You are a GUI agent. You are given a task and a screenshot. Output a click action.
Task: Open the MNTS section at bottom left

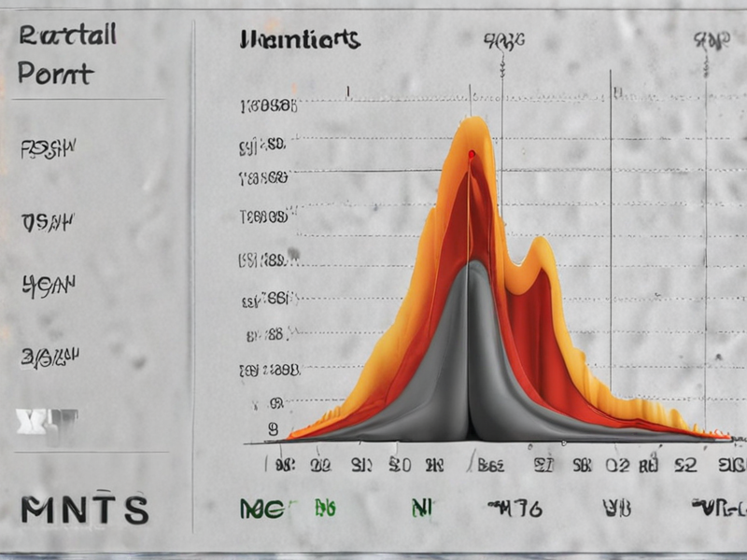coord(84,510)
